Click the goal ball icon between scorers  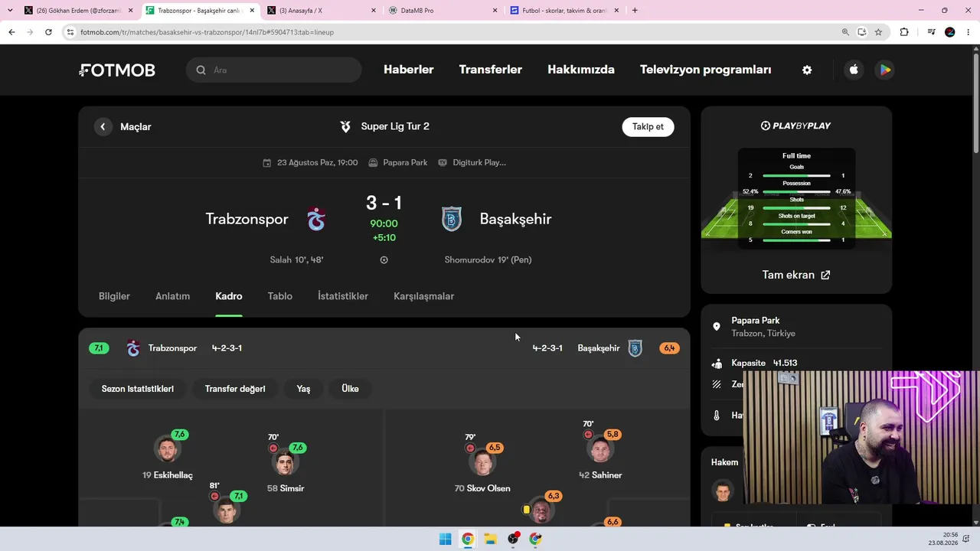point(384,260)
